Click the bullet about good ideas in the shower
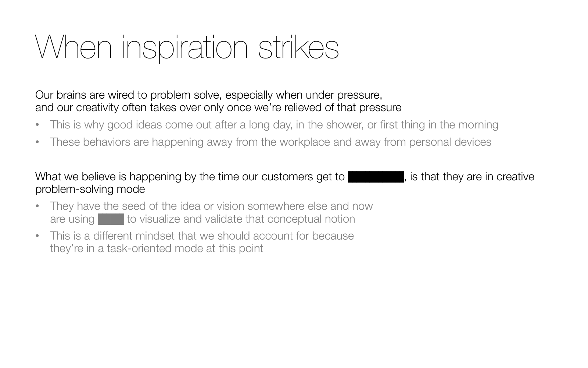This screenshot has width=588, height=368. [x=274, y=125]
